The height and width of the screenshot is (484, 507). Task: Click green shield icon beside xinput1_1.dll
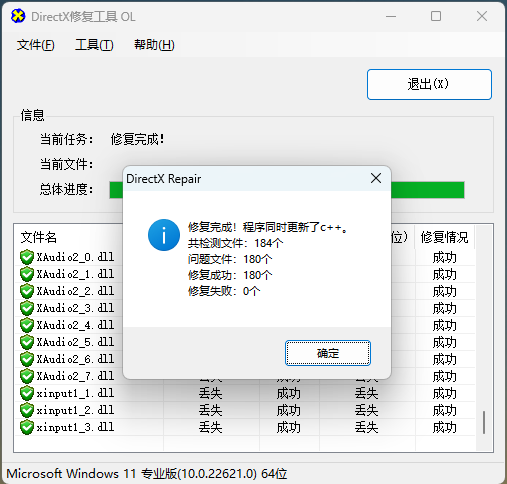click(27, 393)
